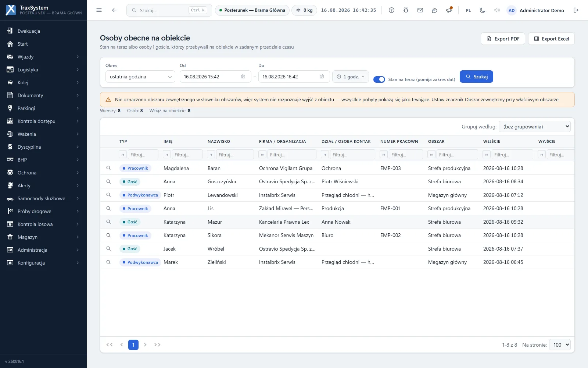Viewport: 588px width, 368px height.
Task: Open calendar picker in the Od field
Action: [243, 77]
